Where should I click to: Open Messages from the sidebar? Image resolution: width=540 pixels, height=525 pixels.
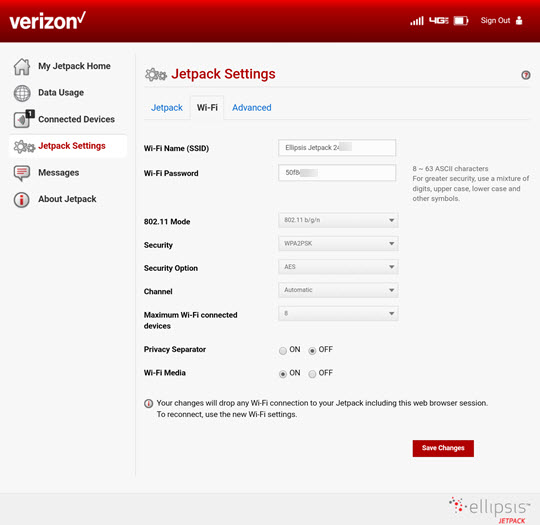[59, 173]
